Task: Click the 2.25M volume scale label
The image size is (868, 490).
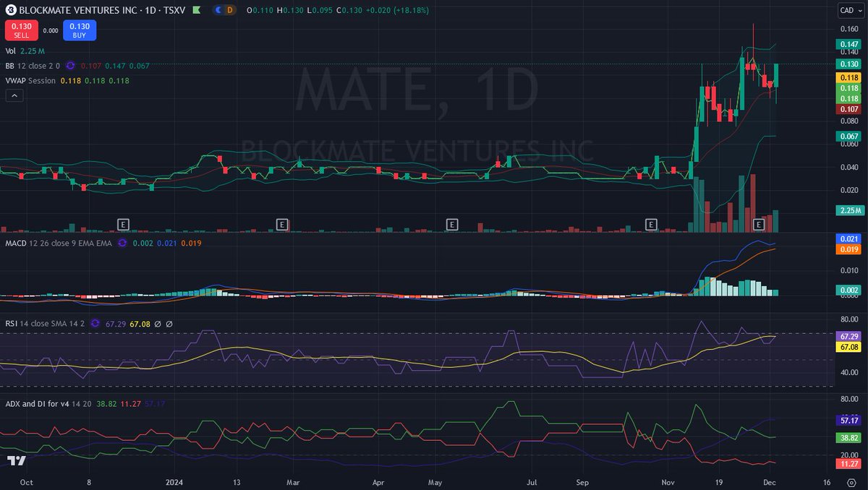Action: coord(848,210)
